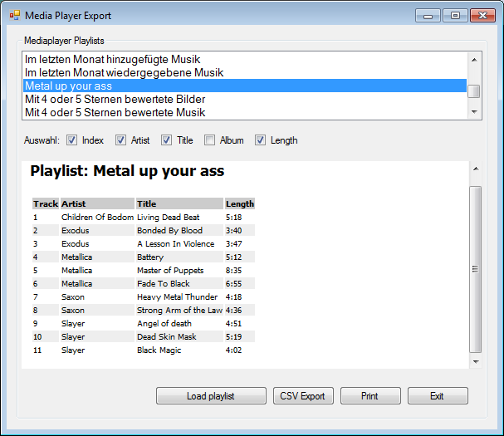Screen dimensions: 504x436
Task: Minimize the Media Player Export window
Action: (x=428, y=16)
